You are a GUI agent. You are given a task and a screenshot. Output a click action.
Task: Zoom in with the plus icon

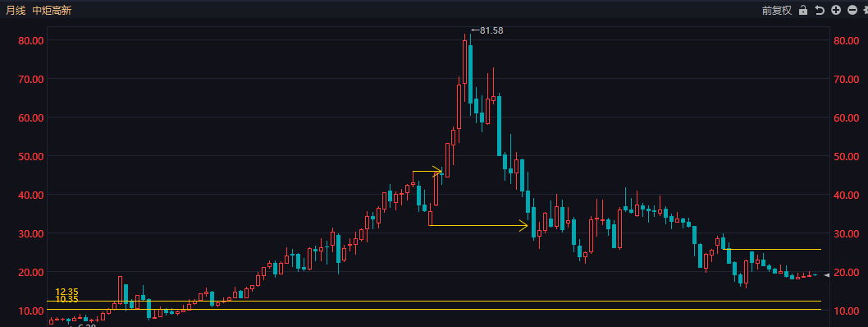(x=836, y=10)
